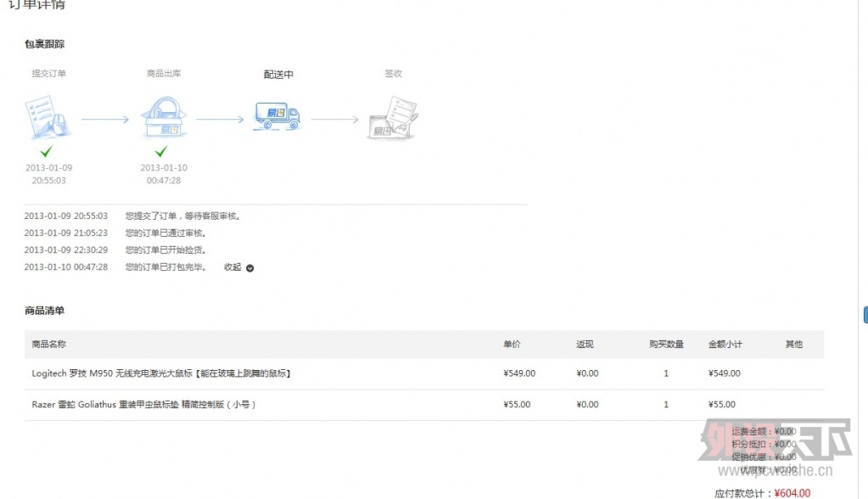
Task: Click log entry 2013-01-10 00:47:28
Action: pos(66,267)
